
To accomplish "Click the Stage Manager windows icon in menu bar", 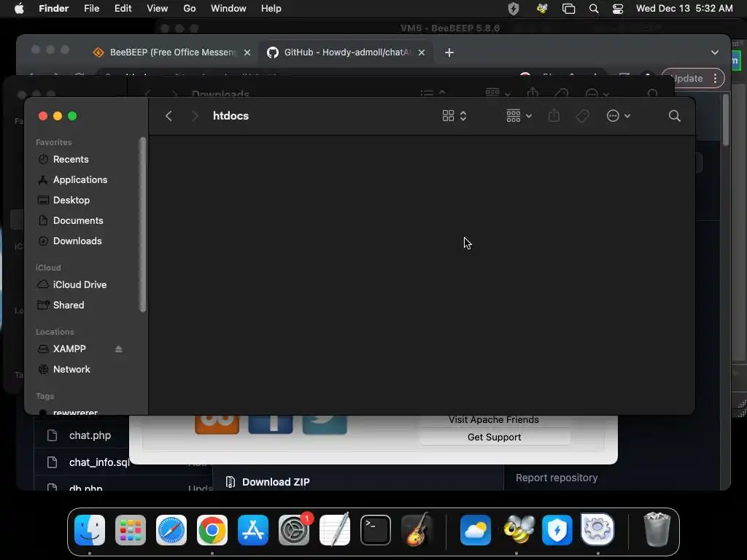I will 568,9.
